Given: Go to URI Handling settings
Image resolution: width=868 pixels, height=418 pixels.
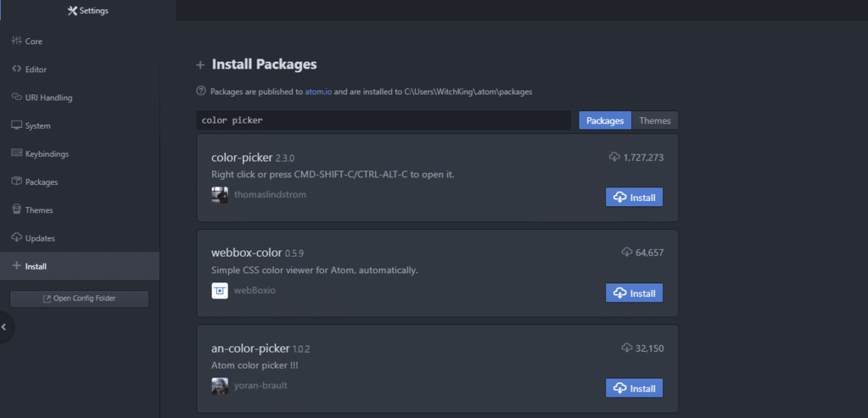Looking at the screenshot, I should click(x=80, y=97).
